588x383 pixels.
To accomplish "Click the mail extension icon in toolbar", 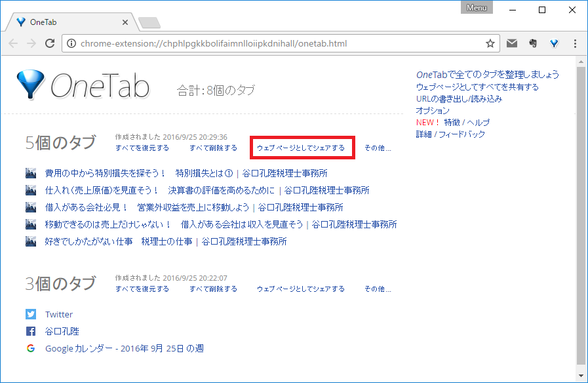I will (512, 44).
